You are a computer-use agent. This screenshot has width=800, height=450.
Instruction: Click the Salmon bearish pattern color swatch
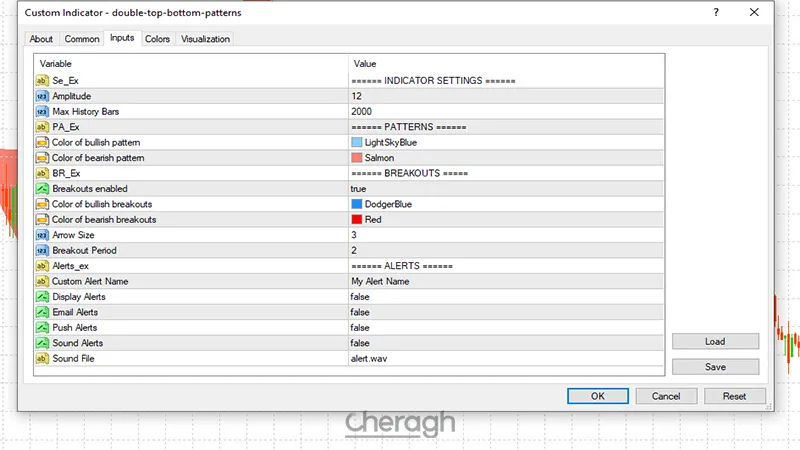click(x=357, y=158)
